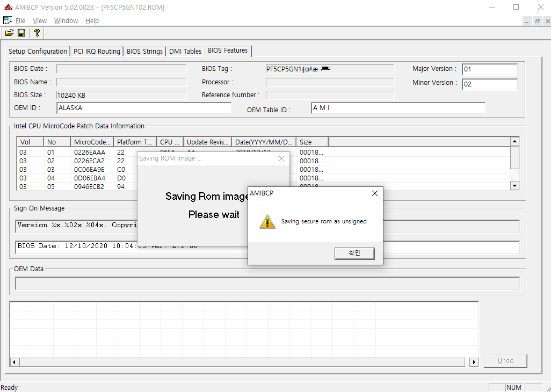Open the File menu
Image resolution: width=551 pixels, height=392 pixels.
pos(20,21)
